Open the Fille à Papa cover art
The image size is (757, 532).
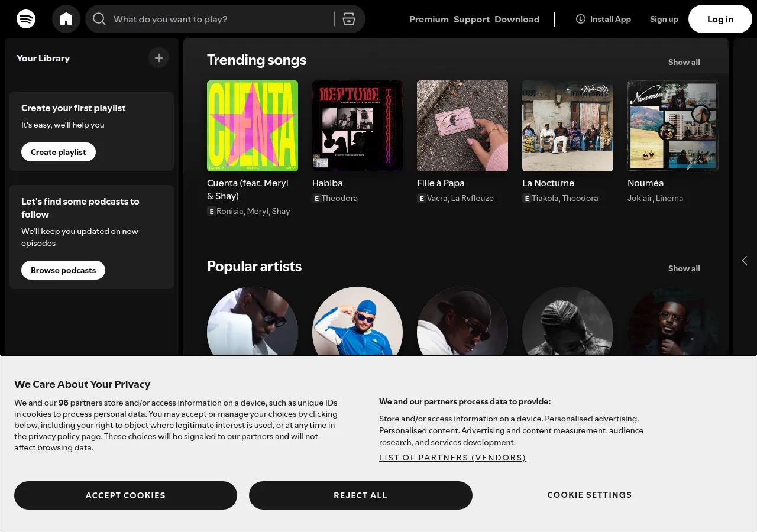[x=462, y=126]
